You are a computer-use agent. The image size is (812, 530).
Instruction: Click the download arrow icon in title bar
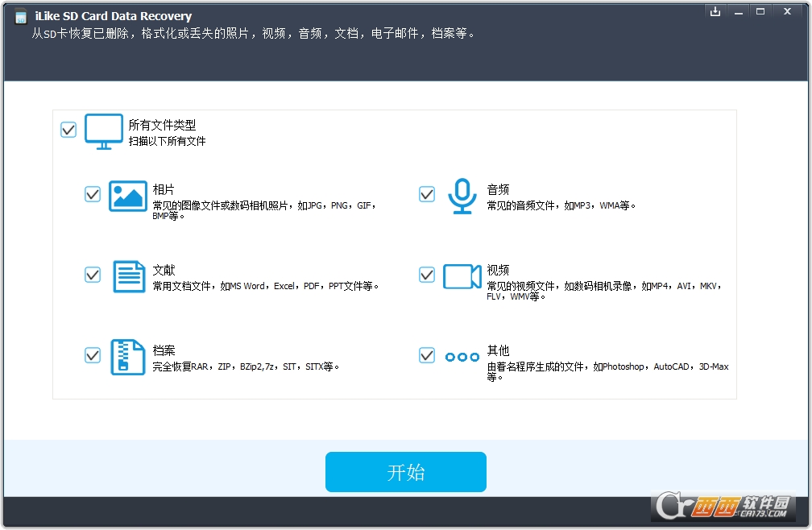click(x=715, y=11)
